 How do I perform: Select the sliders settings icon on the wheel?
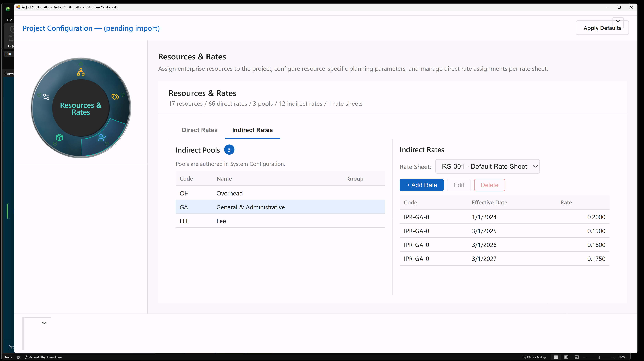tap(46, 97)
